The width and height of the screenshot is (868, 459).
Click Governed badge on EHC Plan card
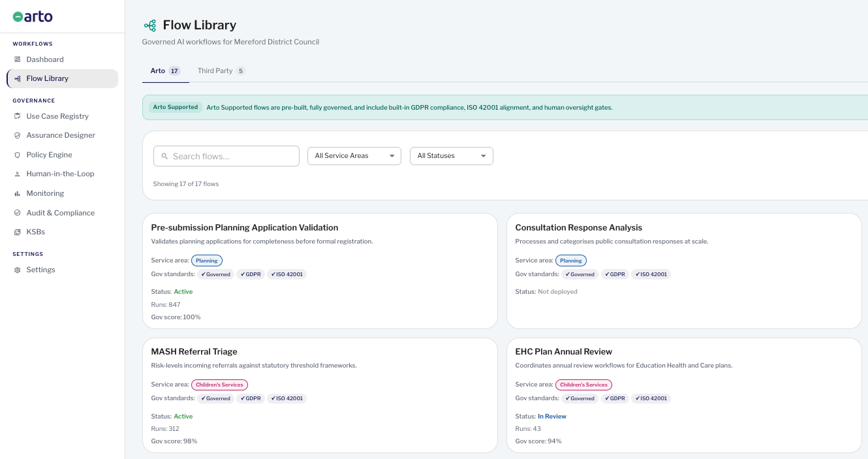[580, 398]
